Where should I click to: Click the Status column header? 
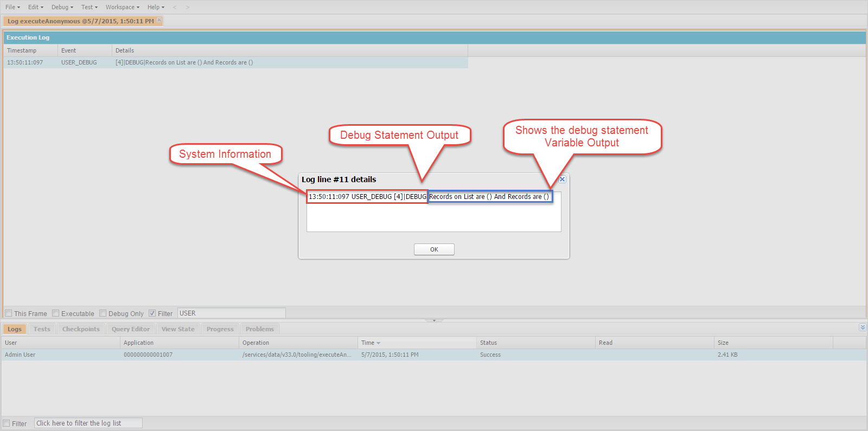pyautogui.click(x=536, y=343)
